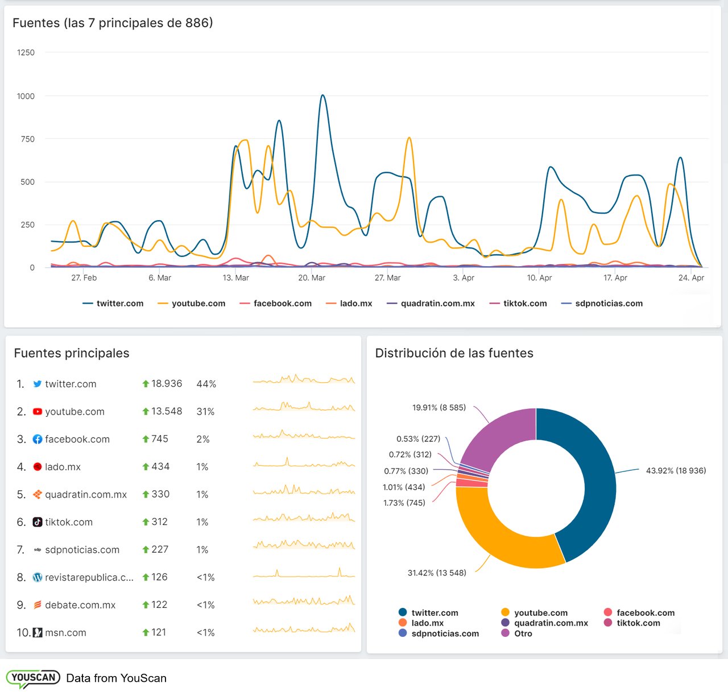Click the orange quadratin.com.mx icon
This screenshot has height=700, width=728.
coord(38,494)
